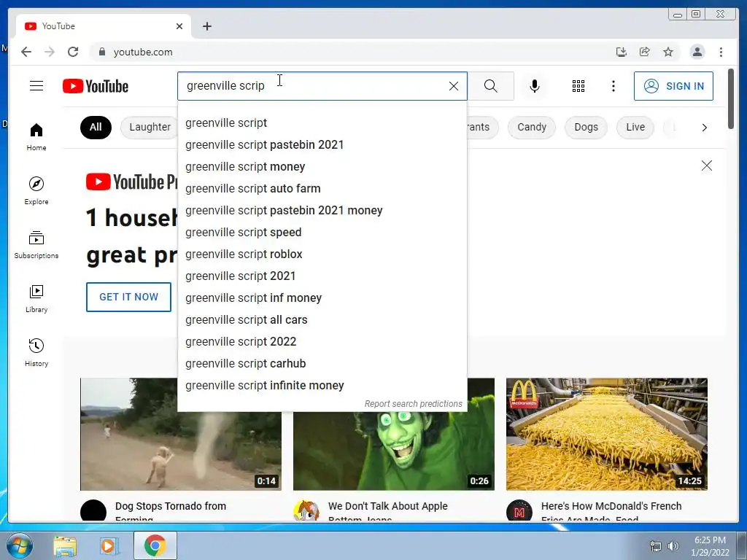This screenshot has height=560, width=747.
Task: Select suggestion 'greenville script'
Action: 322,122
